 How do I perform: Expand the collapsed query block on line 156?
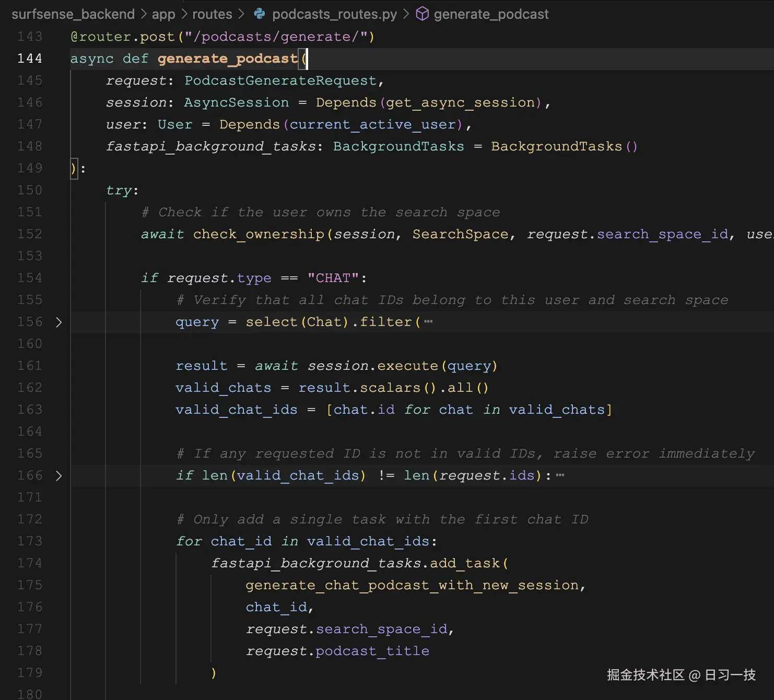[x=59, y=322]
